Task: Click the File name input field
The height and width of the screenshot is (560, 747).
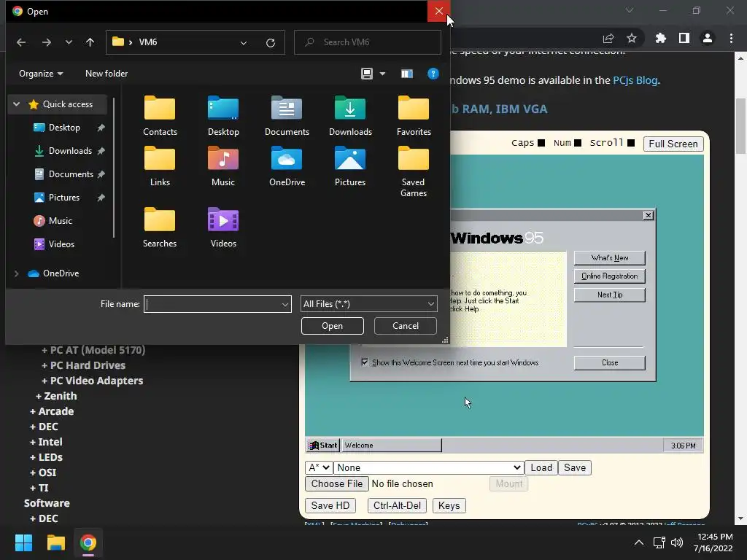Action: [x=217, y=304]
